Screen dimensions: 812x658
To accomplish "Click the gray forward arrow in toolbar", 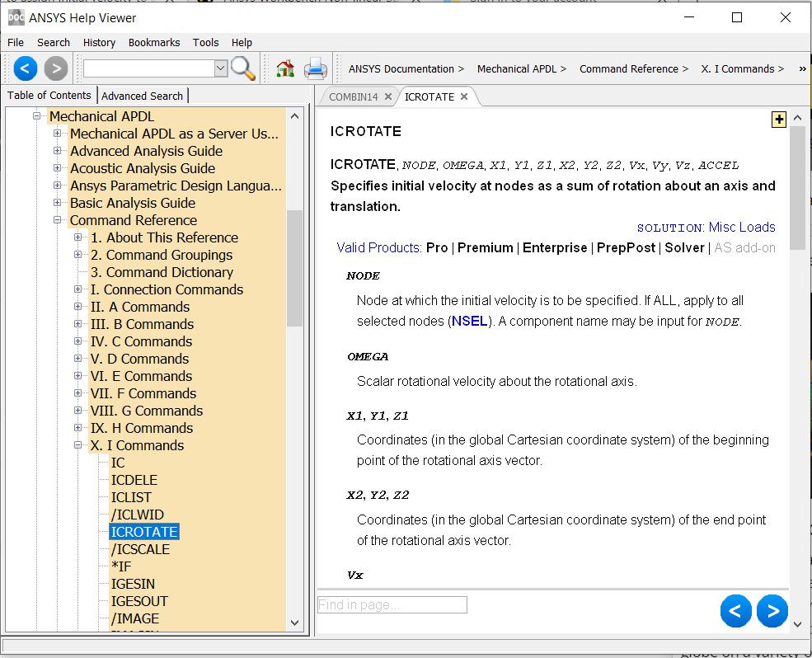I will click(56, 68).
